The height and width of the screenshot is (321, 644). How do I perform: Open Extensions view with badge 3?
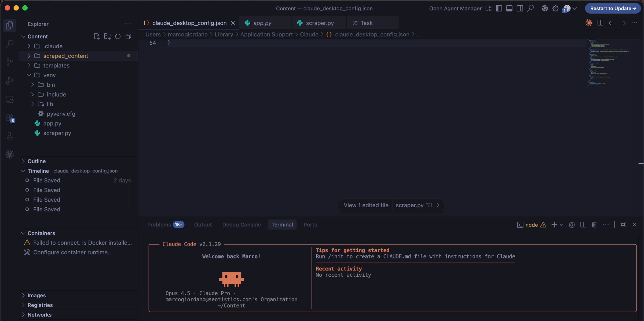tap(10, 118)
